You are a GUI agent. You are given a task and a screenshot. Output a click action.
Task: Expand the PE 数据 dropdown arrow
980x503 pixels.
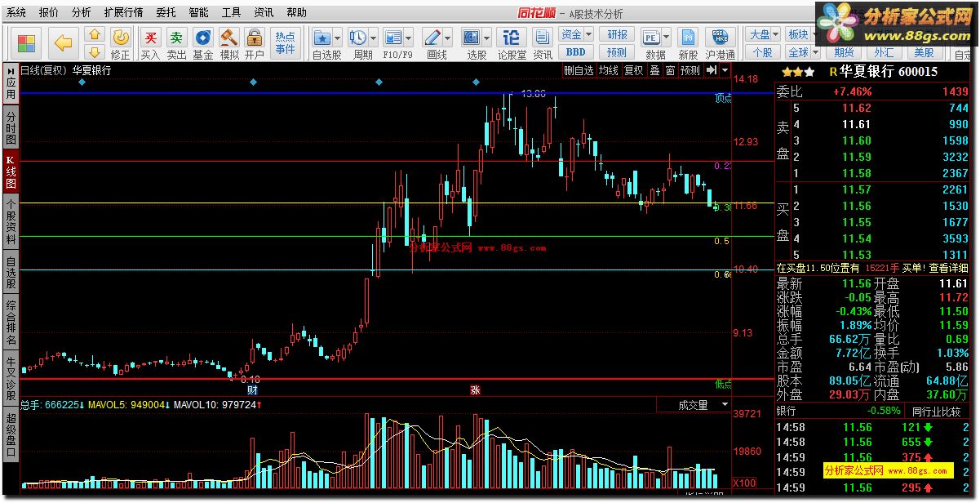(x=666, y=38)
